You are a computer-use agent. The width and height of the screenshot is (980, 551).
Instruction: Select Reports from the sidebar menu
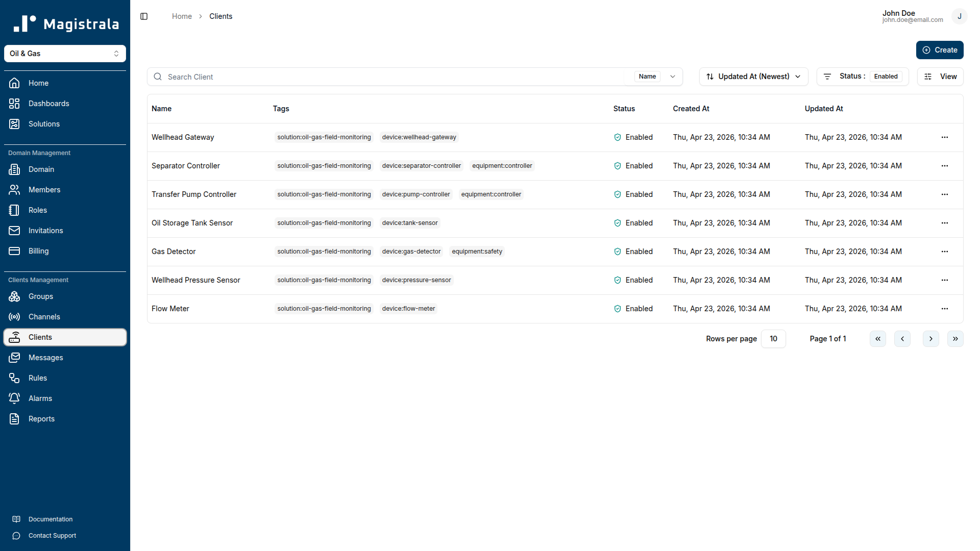[41, 419]
